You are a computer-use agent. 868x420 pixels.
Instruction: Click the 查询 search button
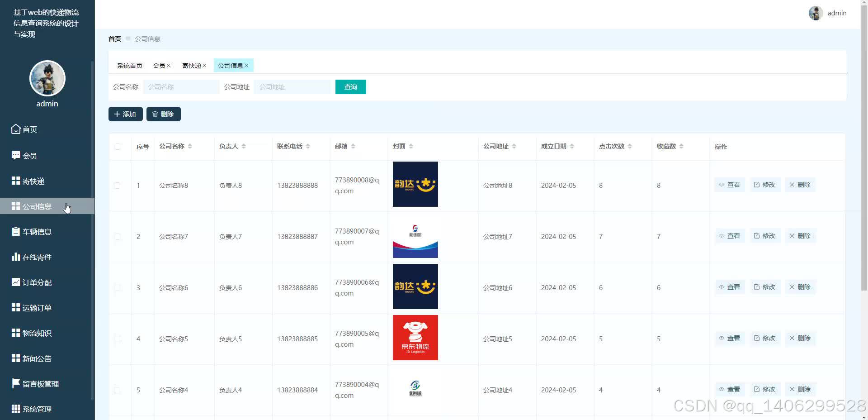pos(351,87)
